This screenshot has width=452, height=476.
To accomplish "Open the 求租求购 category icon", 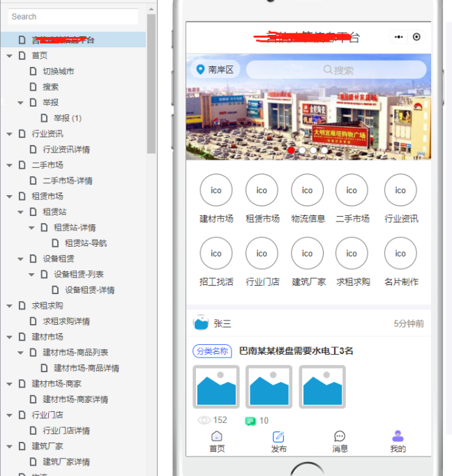I will (352, 253).
